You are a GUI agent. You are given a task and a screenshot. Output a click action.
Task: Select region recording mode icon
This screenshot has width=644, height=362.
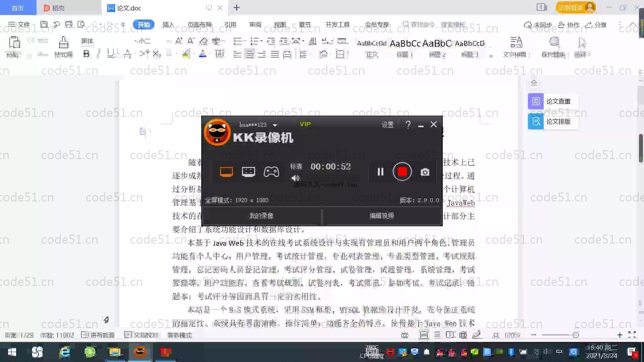pos(249,172)
